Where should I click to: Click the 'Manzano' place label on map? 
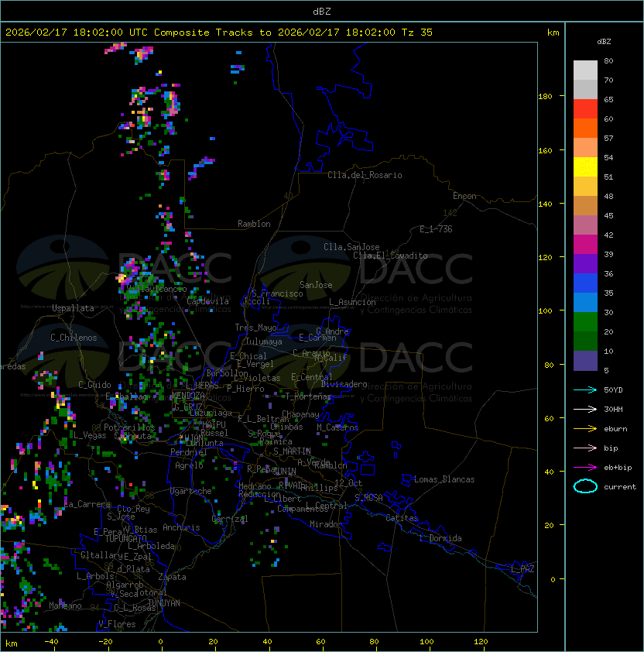point(65,606)
